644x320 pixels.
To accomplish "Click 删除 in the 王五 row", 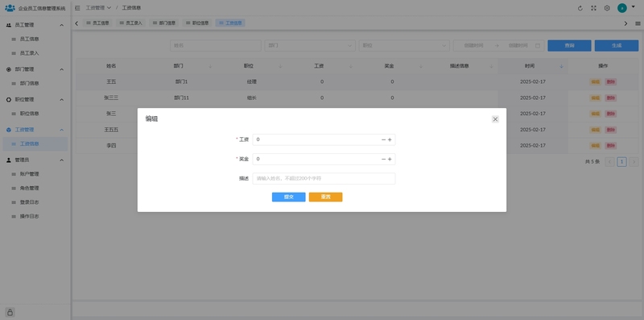I will point(611,82).
